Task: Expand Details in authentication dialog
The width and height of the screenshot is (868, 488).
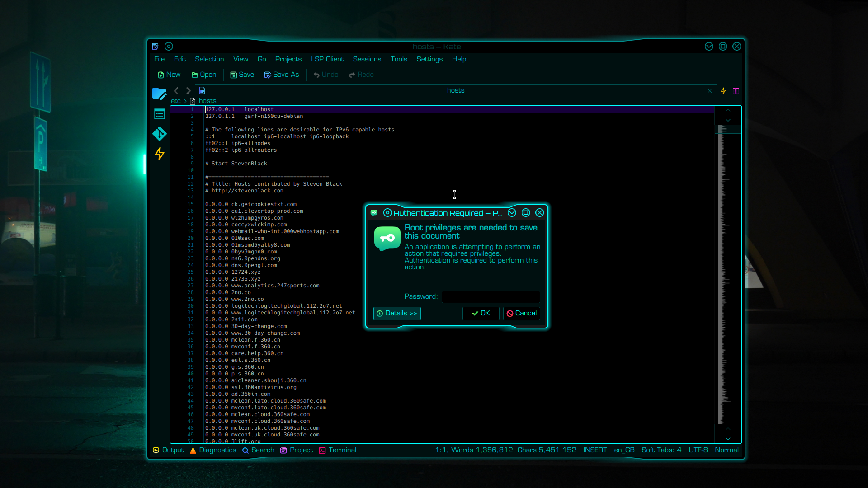Action: pyautogui.click(x=397, y=314)
